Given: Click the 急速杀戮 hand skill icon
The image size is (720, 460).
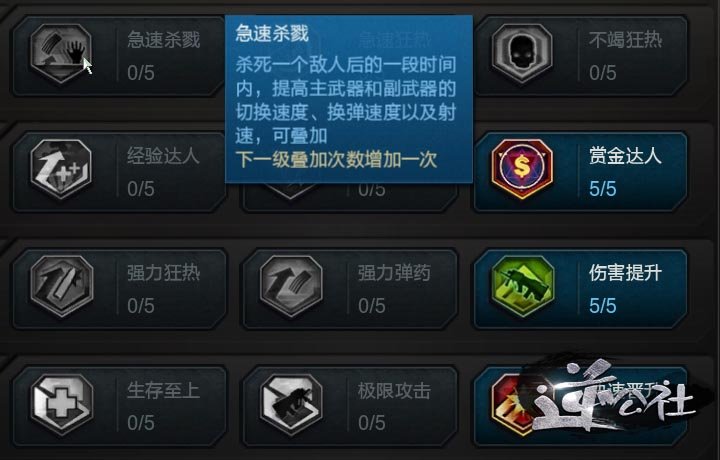Looking at the screenshot, I should pyautogui.click(x=61, y=53).
